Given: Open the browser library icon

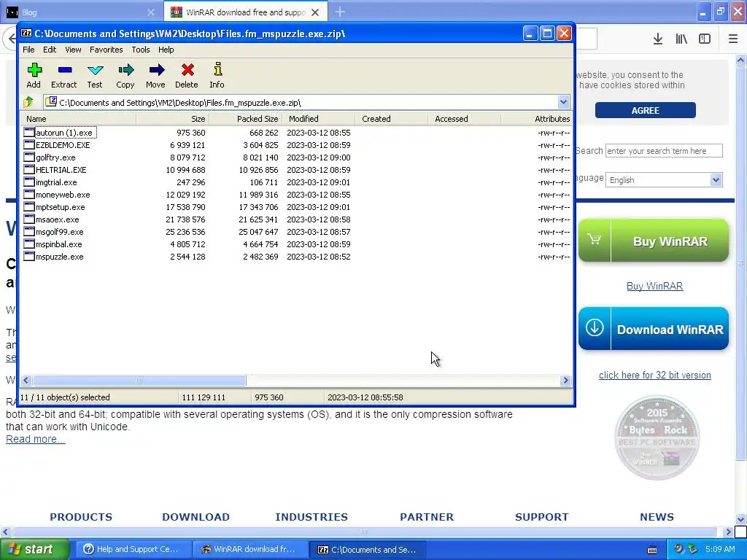Looking at the screenshot, I should pyautogui.click(x=681, y=39).
